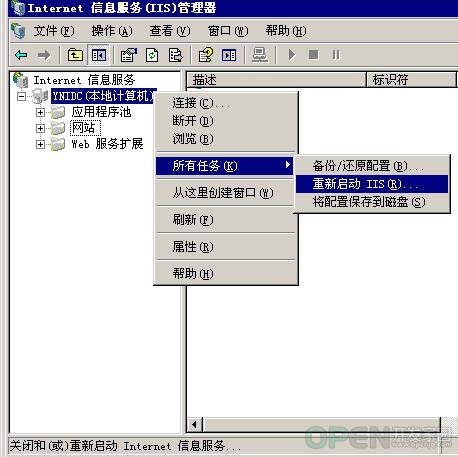The height and width of the screenshot is (457, 458).
Task: Open the Properties toolbar icon
Action: click(x=129, y=55)
